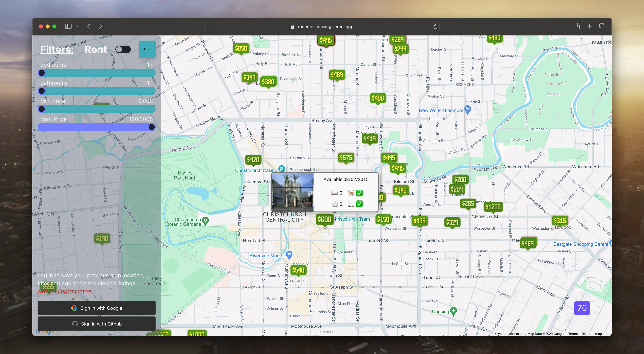Adjust the Min. Price slider handle
The height and width of the screenshot is (354, 644).
tap(41, 109)
